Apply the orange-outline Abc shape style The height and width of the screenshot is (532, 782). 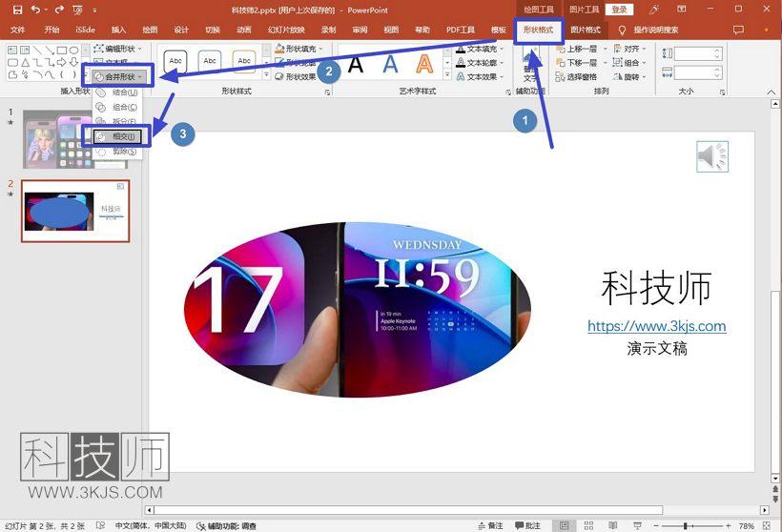pos(244,61)
